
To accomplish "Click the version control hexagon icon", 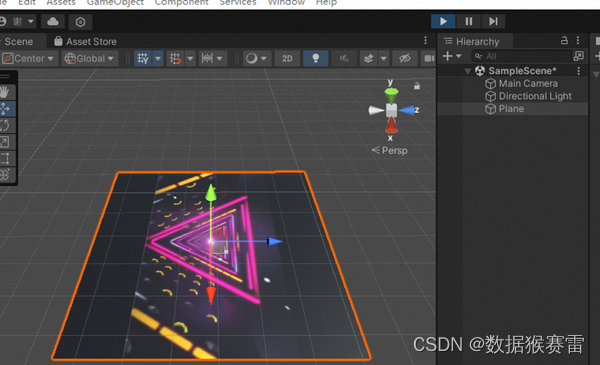I will click(80, 22).
